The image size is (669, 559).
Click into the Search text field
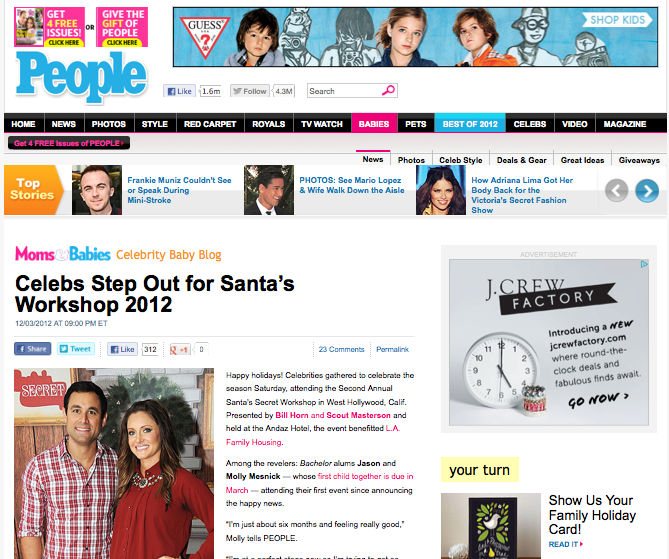tap(344, 91)
